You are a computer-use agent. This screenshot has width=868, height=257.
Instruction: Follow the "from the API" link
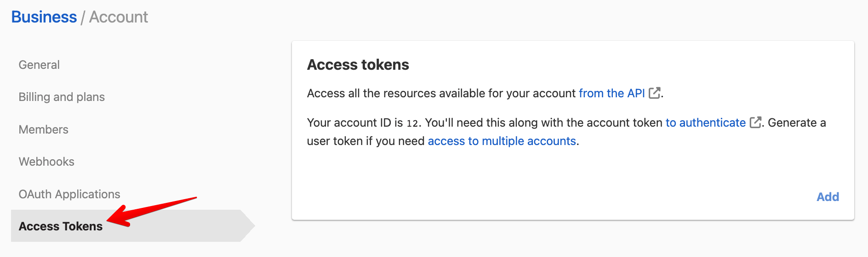(x=611, y=93)
